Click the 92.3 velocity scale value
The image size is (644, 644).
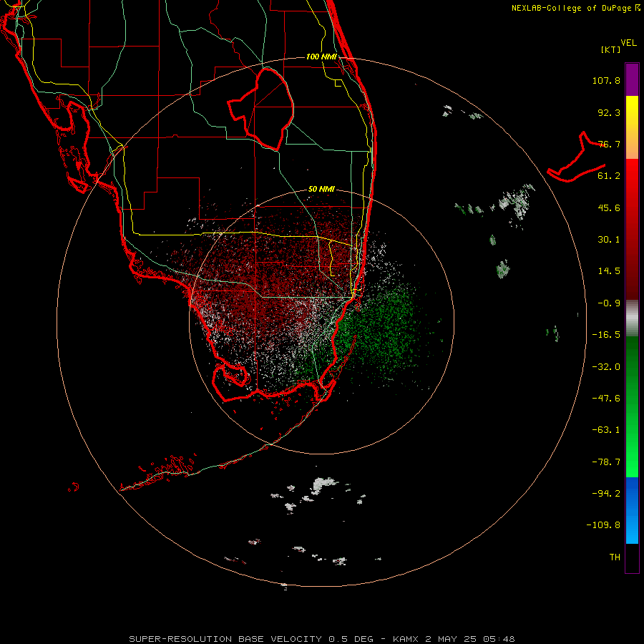click(609, 112)
